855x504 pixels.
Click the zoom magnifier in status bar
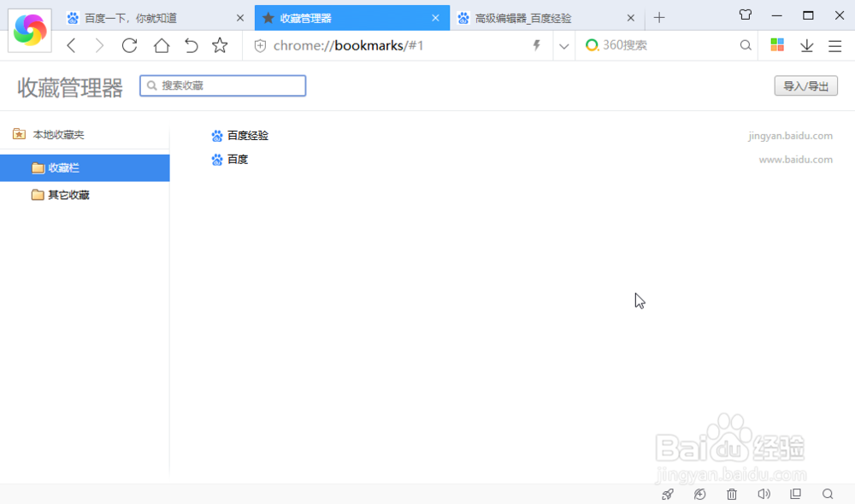tap(828, 495)
